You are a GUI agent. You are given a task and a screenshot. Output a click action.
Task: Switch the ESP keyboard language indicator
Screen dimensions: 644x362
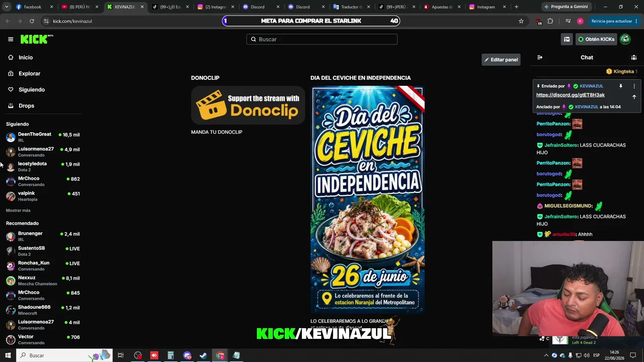click(596, 355)
